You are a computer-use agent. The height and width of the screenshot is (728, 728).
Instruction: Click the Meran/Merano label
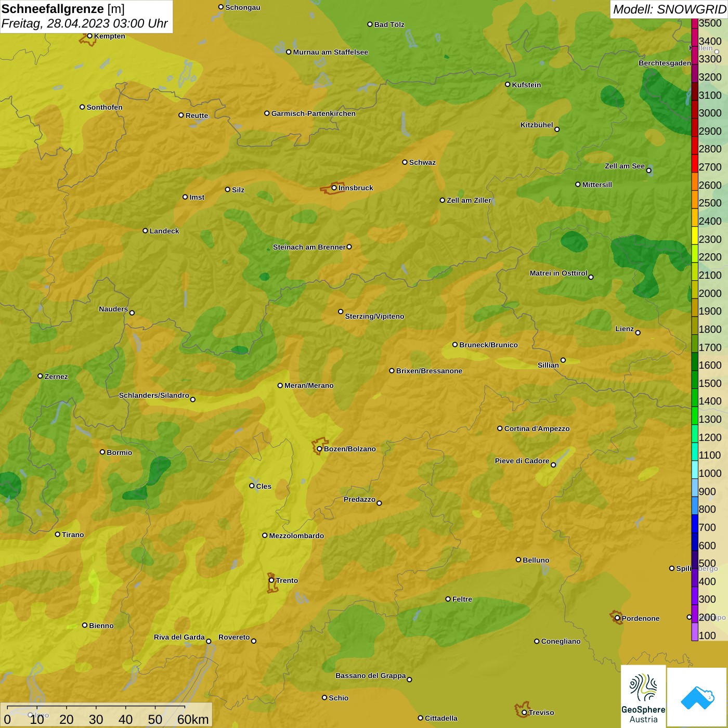pyautogui.click(x=309, y=385)
